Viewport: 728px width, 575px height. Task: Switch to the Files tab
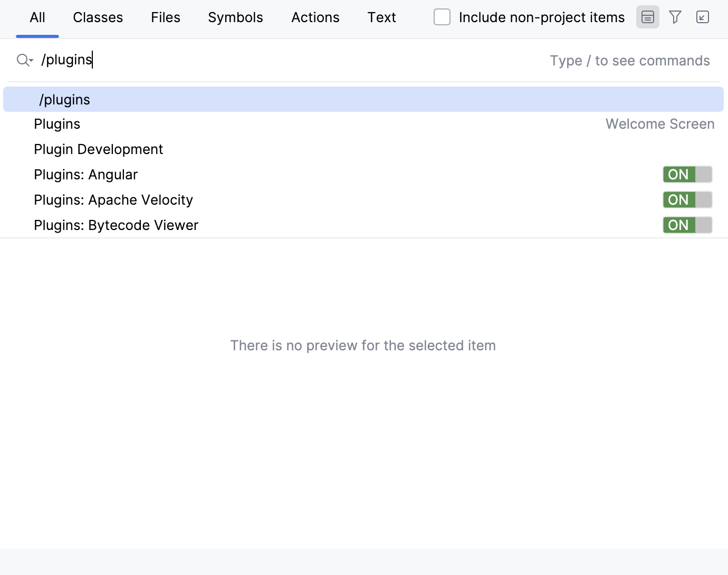pos(166,17)
